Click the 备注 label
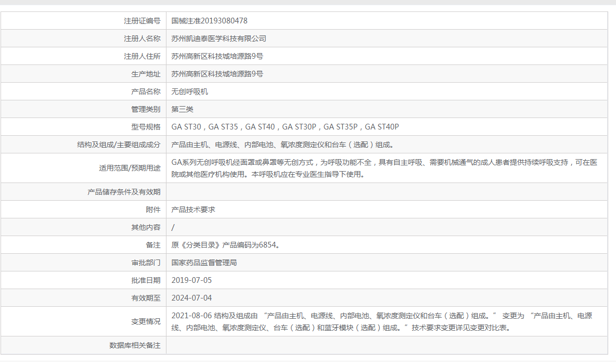The height and width of the screenshot is (364, 616). (x=153, y=245)
